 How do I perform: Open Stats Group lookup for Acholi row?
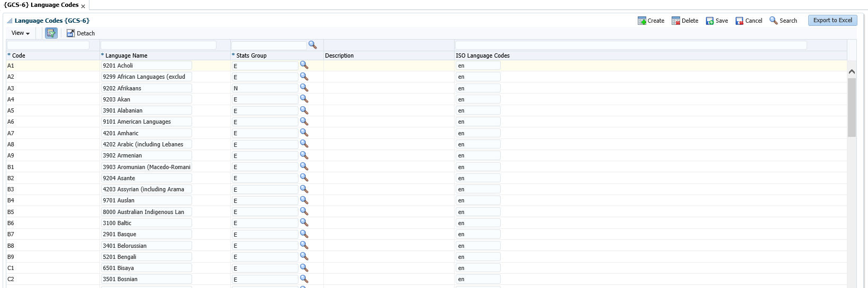tap(304, 65)
